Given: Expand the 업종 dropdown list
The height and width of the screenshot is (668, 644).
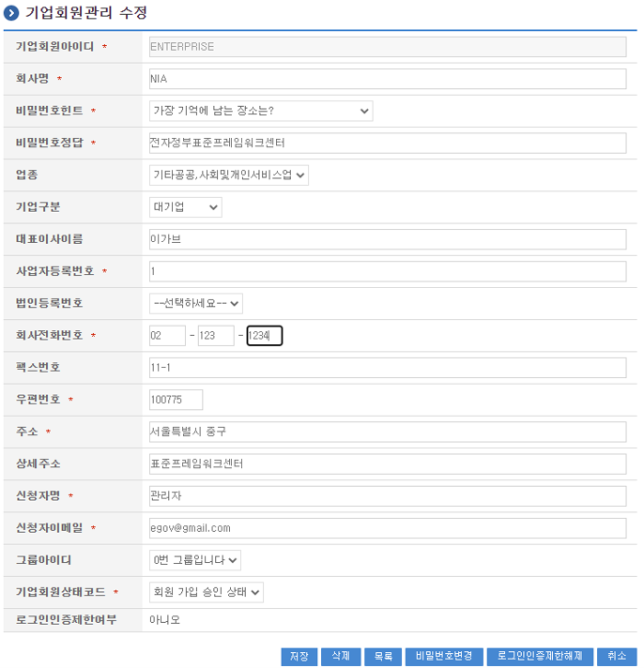Looking at the screenshot, I should 228,175.
